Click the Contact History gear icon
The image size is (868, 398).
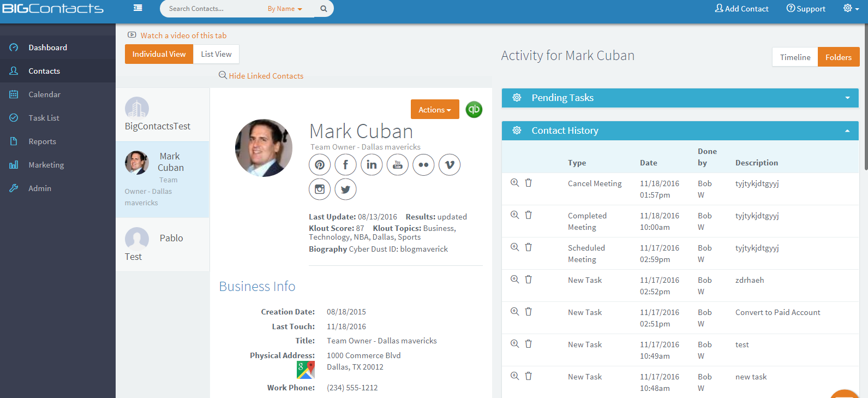click(517, 130)
